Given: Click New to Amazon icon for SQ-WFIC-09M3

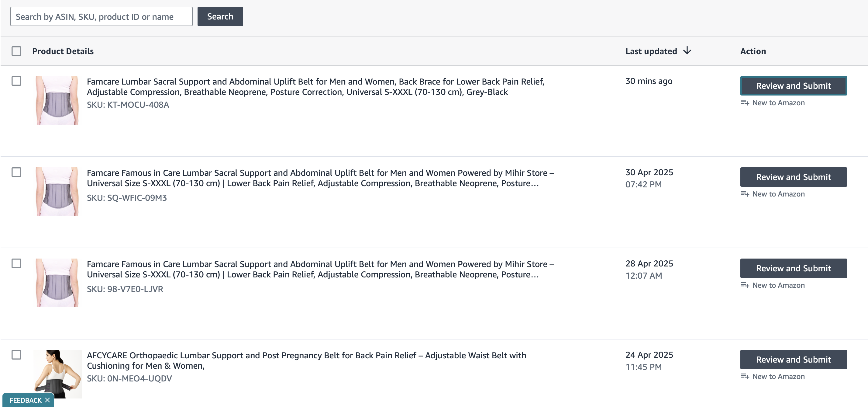Looking at the screenshot, I should click(x=745, y=194).
